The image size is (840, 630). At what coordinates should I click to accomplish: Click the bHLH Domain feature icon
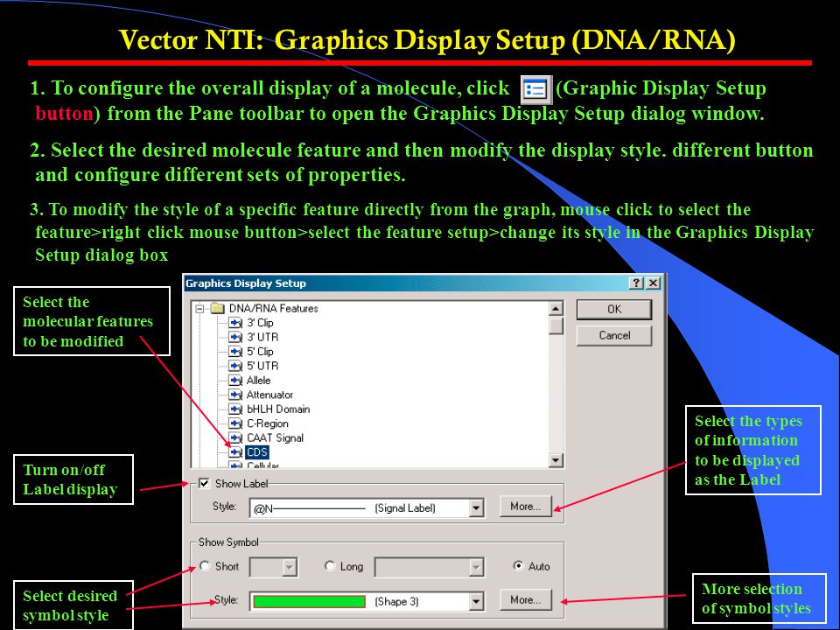(235, 409)
